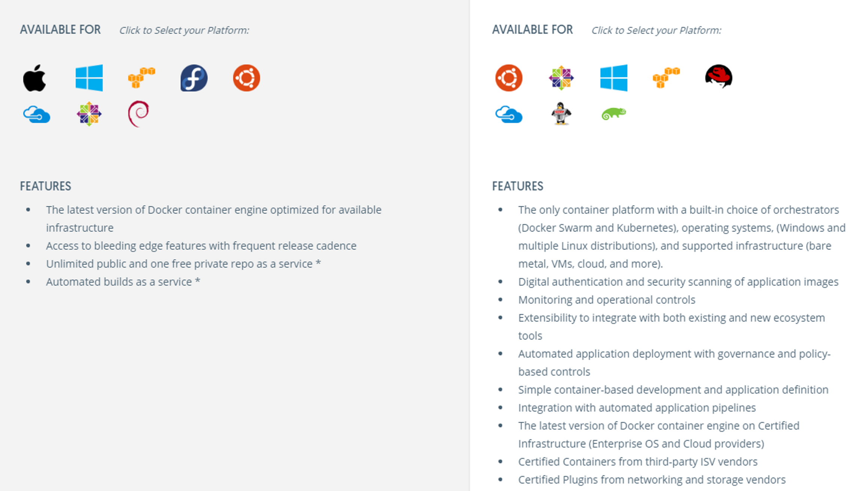Click the Ubuntu icon next to Fedora
This screenshot has height=491, width=868.
pos(246,78)
